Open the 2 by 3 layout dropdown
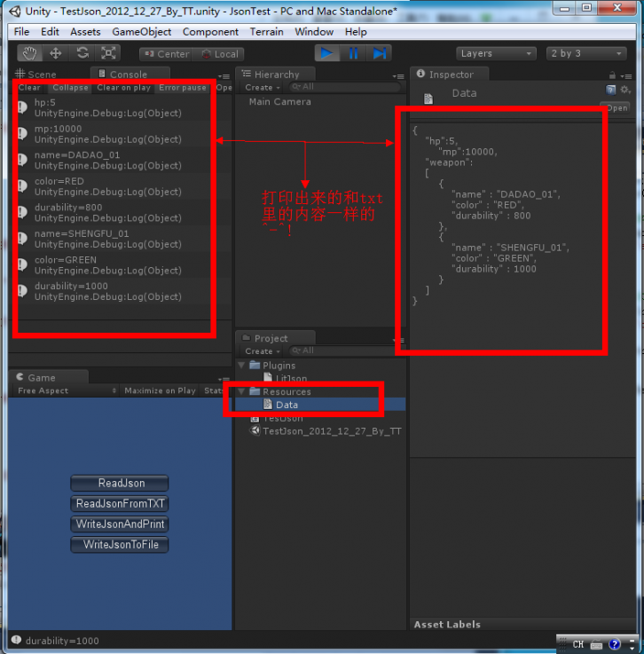This screenshot has width=644, height=654. [586, 54]
